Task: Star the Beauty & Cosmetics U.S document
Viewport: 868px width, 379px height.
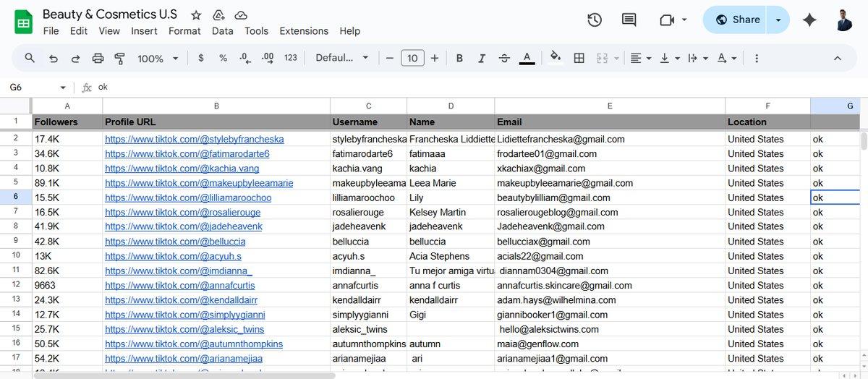Action: pyautogui.click(x=196, y=15)
